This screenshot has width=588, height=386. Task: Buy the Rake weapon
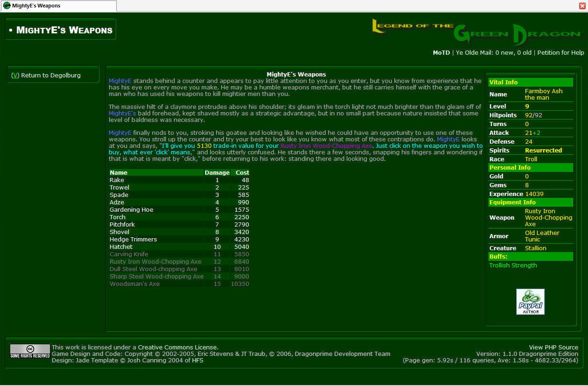point(116,180)
